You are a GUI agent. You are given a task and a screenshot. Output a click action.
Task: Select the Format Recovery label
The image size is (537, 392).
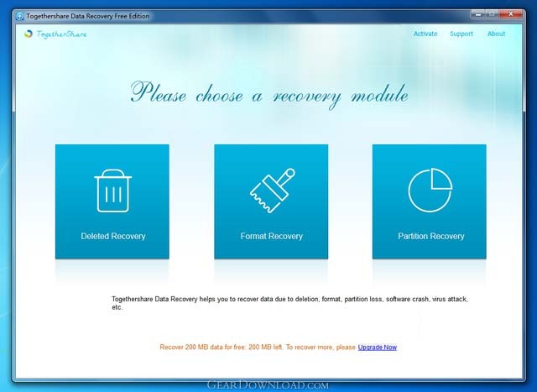pos(272,236)
